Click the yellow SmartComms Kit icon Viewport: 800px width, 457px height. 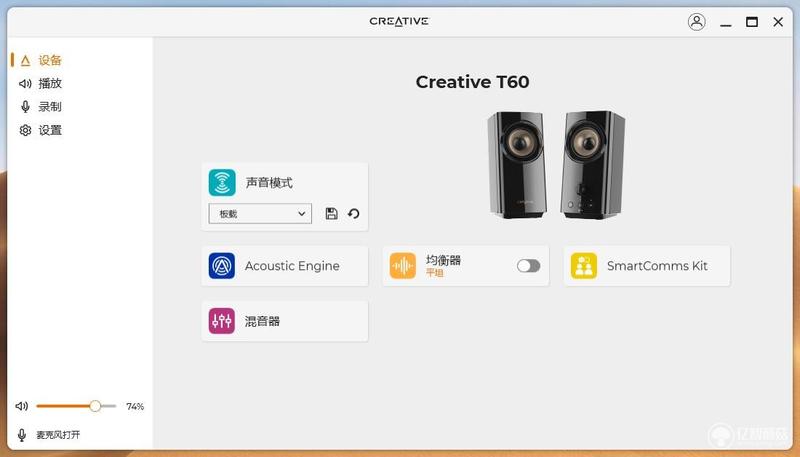pyautogui.click(x=584, y=266)
